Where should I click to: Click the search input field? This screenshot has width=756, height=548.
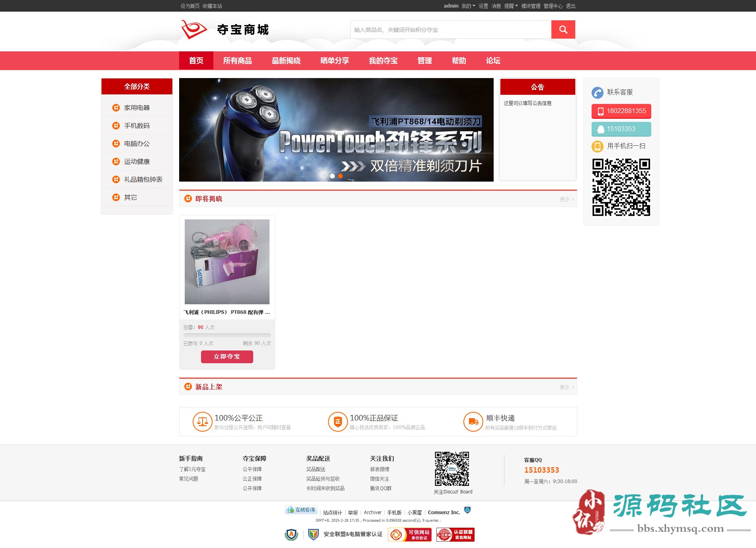pyautogui.click(x=451, y=29)
